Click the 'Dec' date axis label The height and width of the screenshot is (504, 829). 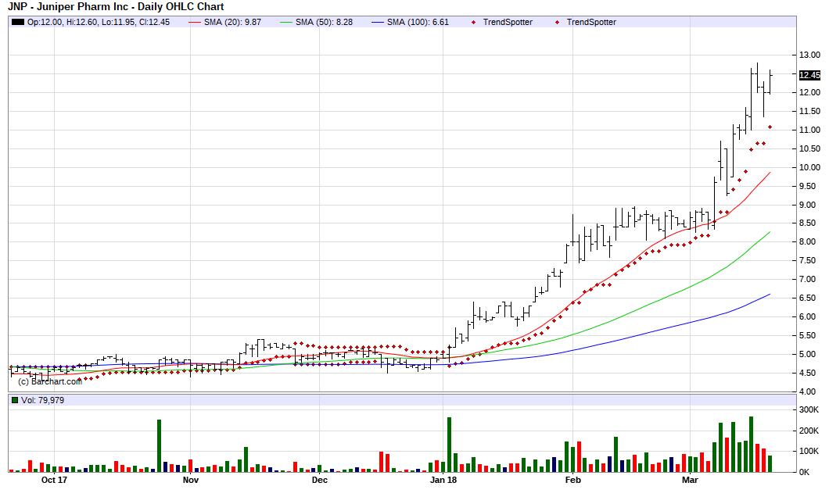[x=319, y=481]
